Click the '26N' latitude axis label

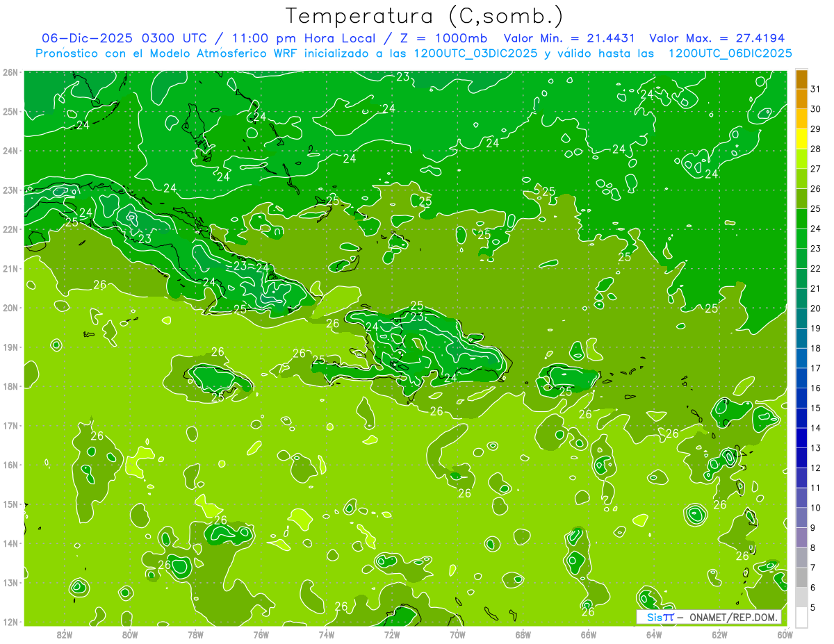point(10,72)
